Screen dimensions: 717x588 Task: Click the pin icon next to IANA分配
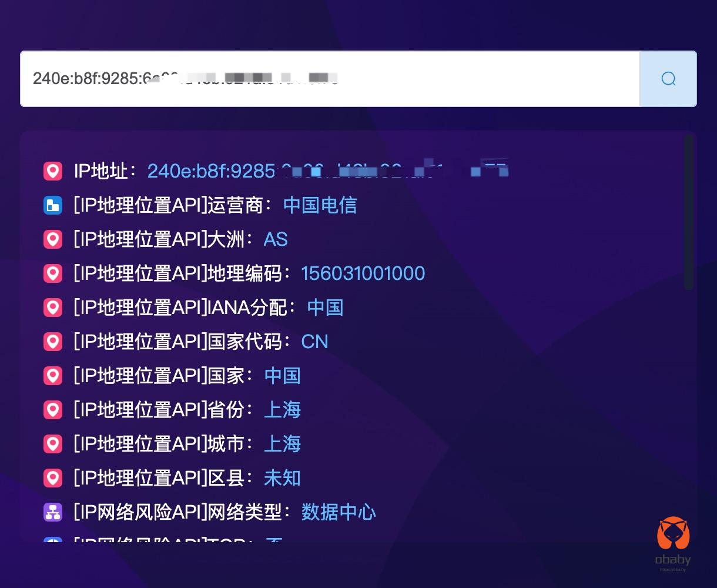coord(53,308)
